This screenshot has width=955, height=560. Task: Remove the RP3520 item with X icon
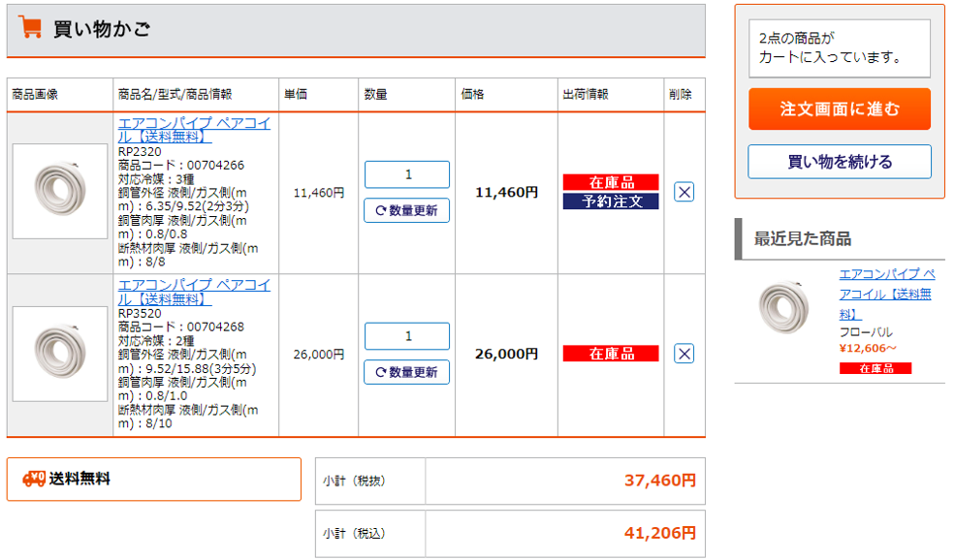(684, 354)
